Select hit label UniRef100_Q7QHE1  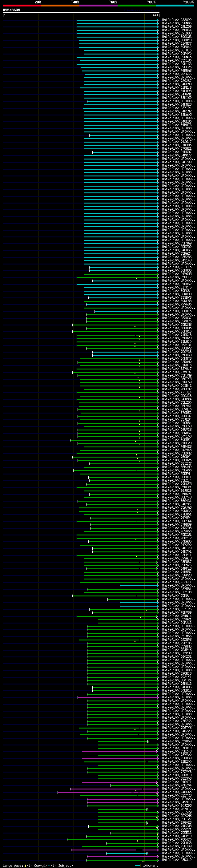tap(176, 149)
